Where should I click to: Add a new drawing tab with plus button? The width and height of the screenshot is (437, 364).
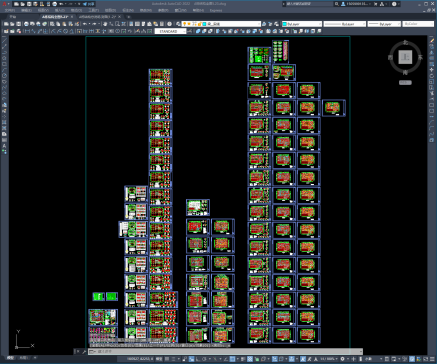click(128, 17)
